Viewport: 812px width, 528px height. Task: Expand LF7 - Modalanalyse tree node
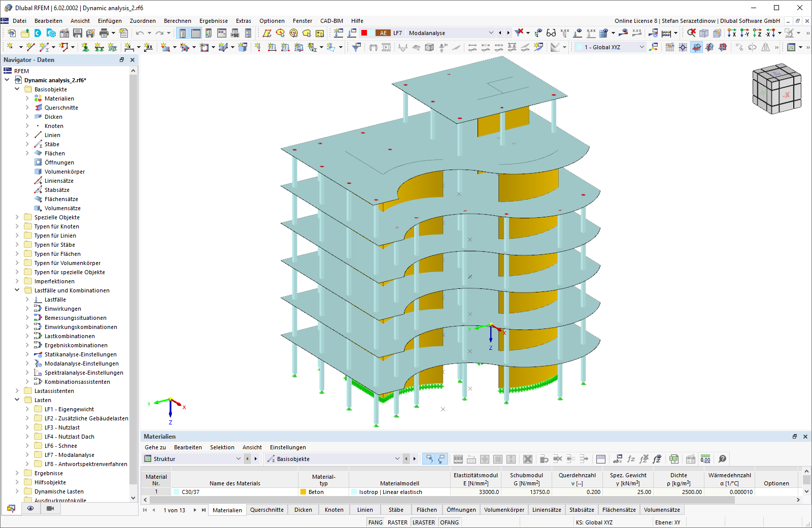click(27, 455)
